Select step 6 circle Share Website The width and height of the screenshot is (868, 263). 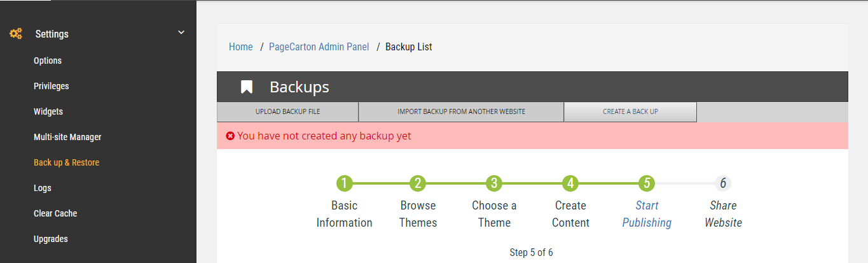pos(723,183)
